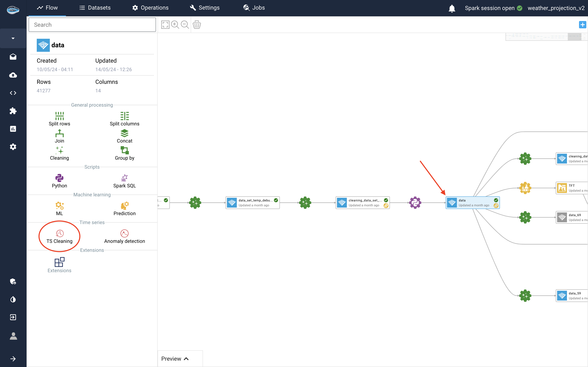Image resolution: width=588 pixels, height=367 pixels.
Task: Click the Python script icon in panel
Action: (59, 178)
